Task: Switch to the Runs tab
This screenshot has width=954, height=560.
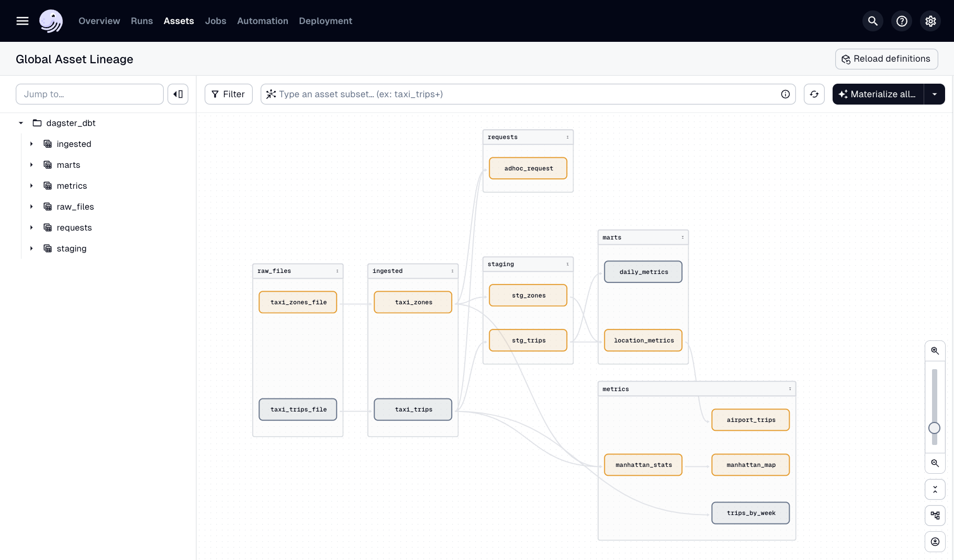Action: point(141,21)
